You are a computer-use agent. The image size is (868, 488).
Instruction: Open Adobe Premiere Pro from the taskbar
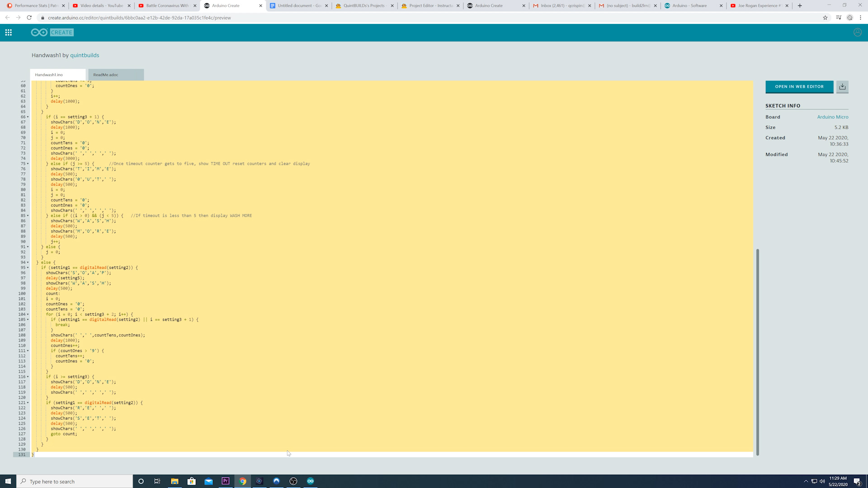click(226, 481)
